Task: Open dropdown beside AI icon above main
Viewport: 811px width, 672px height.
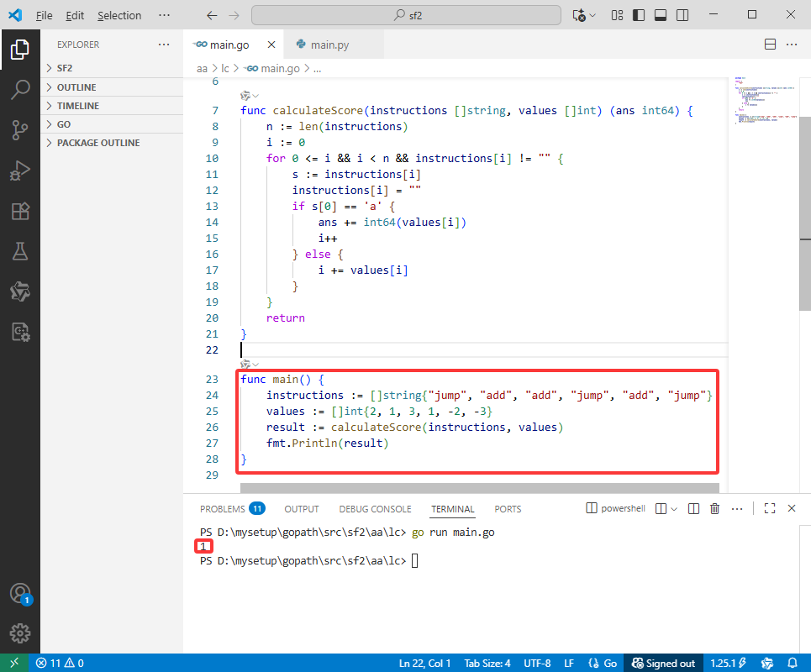Action: (x=255, y=365)
